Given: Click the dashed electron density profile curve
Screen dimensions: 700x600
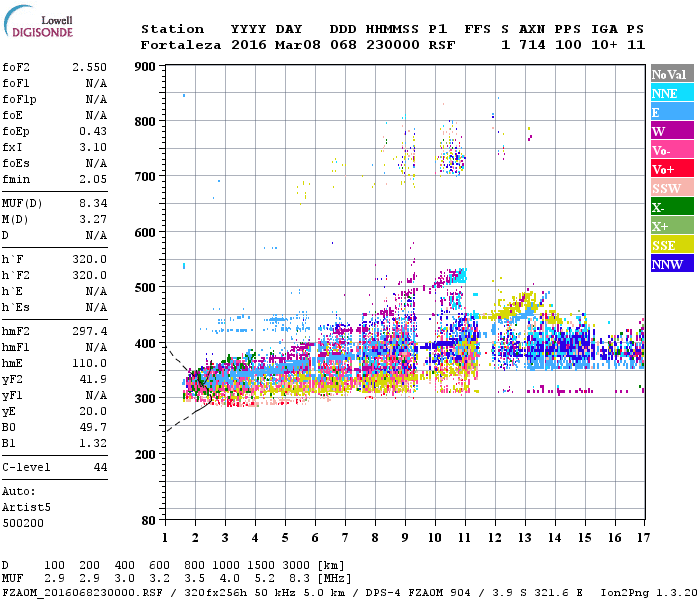Looking at the screenshot, I should [190, 388].
